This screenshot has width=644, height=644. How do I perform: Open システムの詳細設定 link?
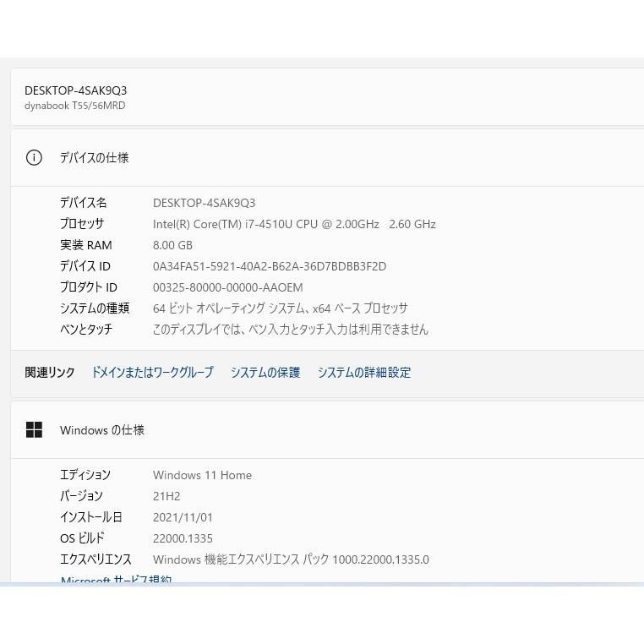pos(364,372)
